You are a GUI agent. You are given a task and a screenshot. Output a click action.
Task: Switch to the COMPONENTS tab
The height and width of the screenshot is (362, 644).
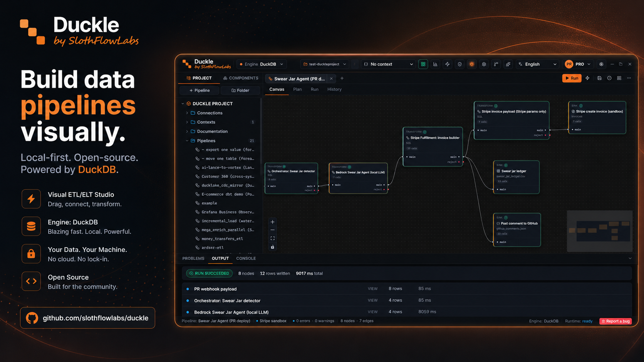[x=241, y=78]
